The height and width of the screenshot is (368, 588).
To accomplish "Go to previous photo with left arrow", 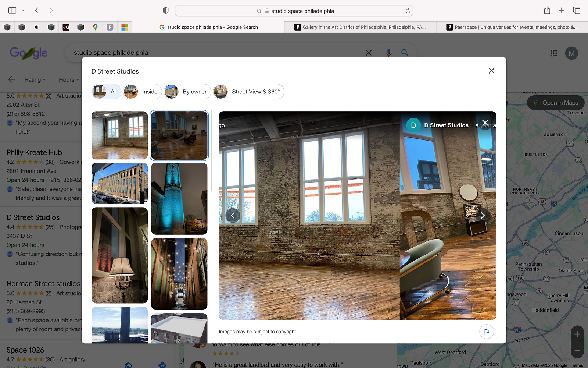I will click(x=233, y=216).
